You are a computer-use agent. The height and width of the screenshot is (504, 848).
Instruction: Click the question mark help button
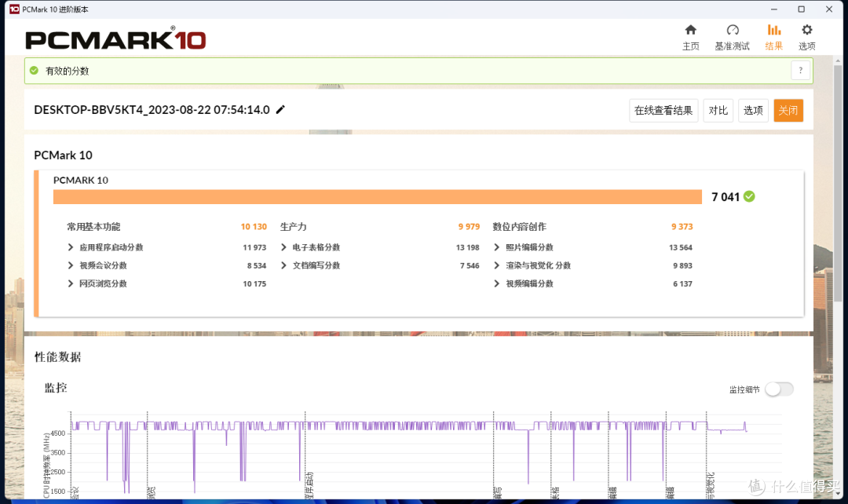click(801, 71)
